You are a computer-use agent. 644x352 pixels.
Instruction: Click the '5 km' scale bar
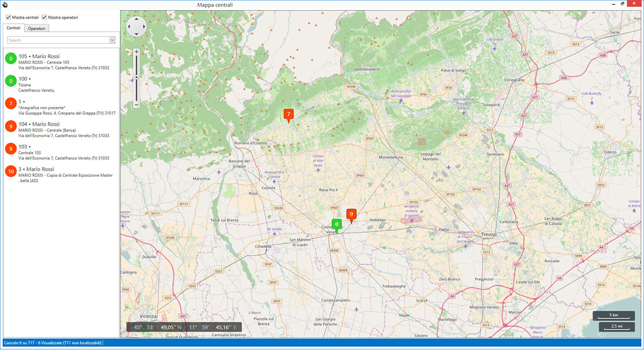614,316
